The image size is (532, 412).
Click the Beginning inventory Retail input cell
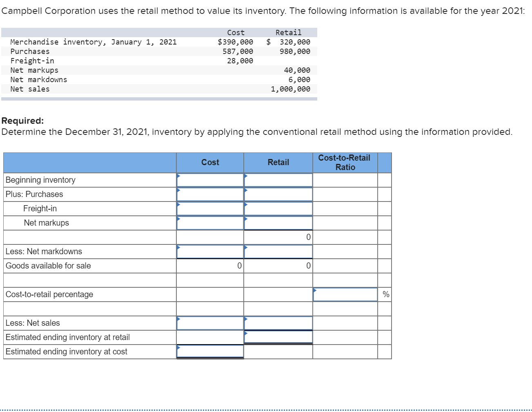tap(278, 180)
